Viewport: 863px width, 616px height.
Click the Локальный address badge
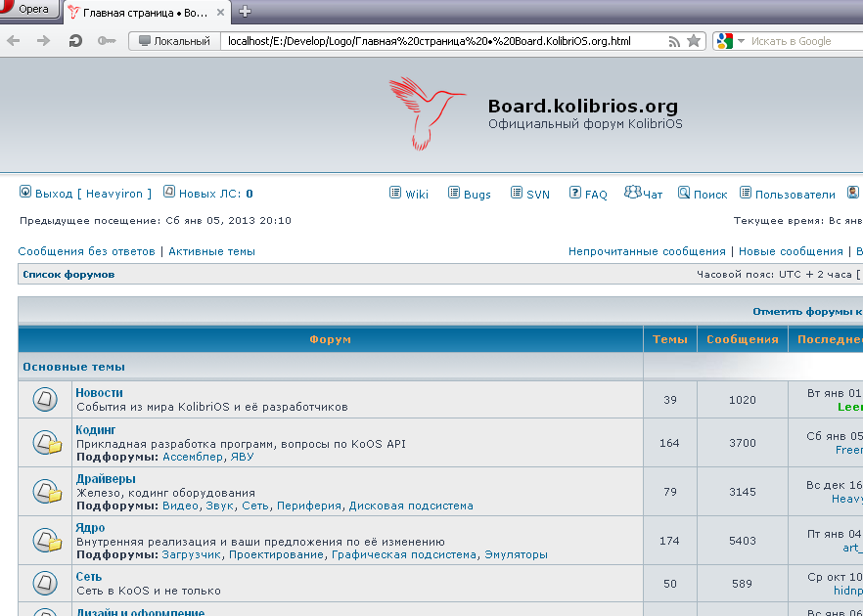[x=174, y=41]
